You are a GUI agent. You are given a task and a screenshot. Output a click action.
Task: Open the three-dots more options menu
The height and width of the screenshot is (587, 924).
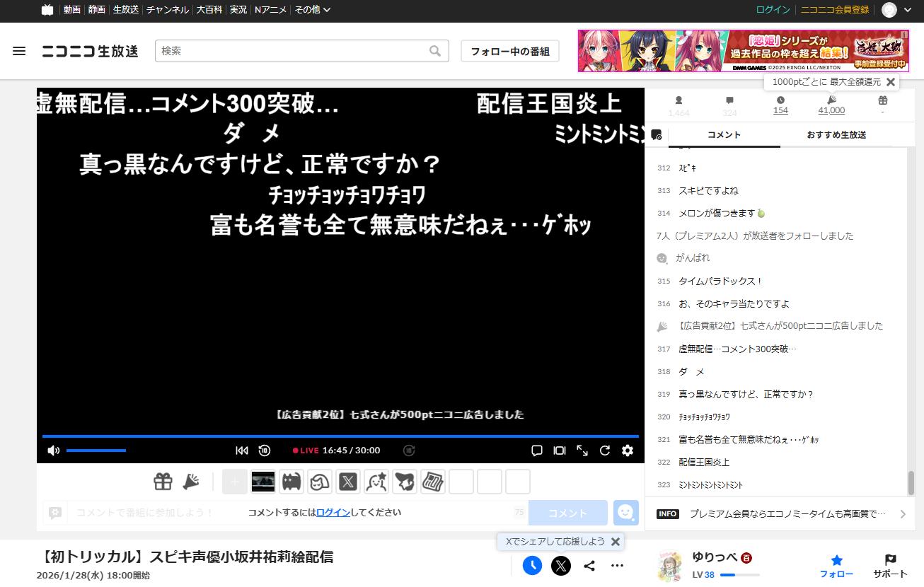pyautogui.click(x=618, y=566)
